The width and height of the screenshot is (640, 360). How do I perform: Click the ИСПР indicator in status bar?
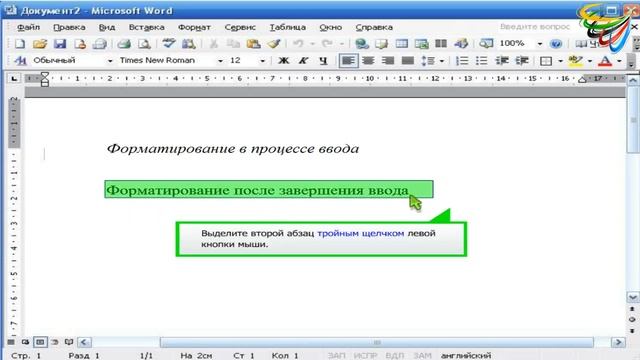click(x=365, y=356)
